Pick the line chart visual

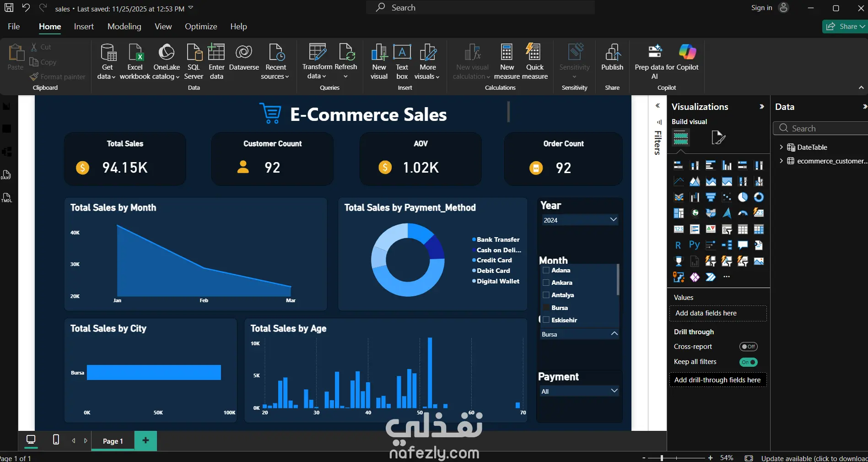pos(679,181)
